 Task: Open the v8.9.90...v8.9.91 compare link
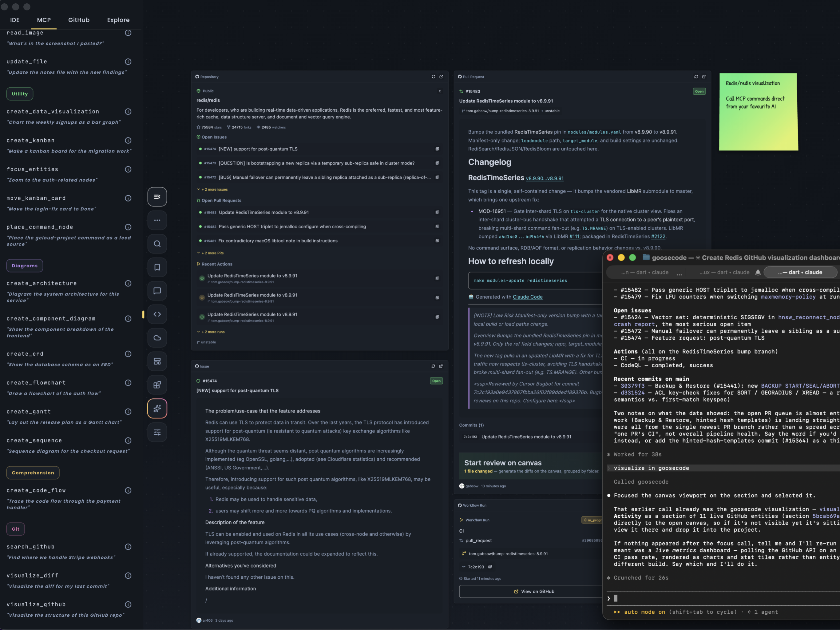[x=545, y=179]
